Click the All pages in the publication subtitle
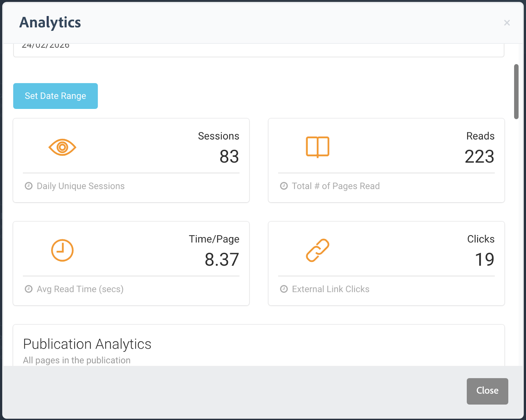The width and height of the screenshot is (526, 420). [77, 360]
